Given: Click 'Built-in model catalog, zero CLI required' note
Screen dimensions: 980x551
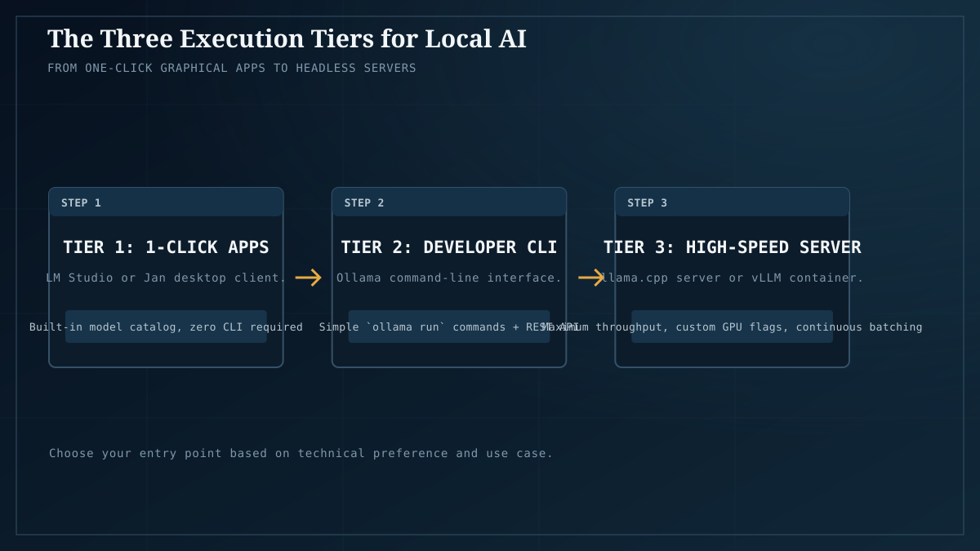Looking at the screenshot, I should (x=166, y=327).
